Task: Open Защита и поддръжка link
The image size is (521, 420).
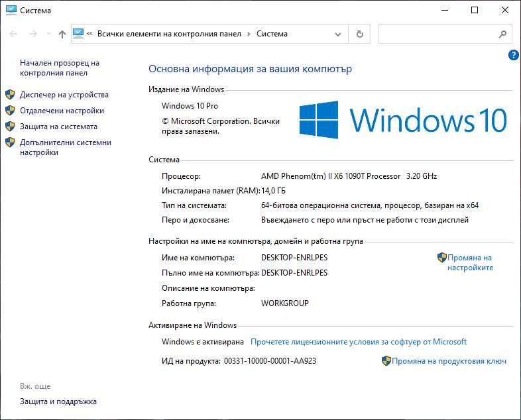Action: 58,401
